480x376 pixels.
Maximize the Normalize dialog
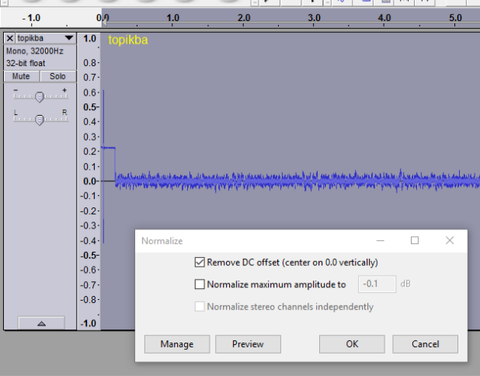click(415, 240)
